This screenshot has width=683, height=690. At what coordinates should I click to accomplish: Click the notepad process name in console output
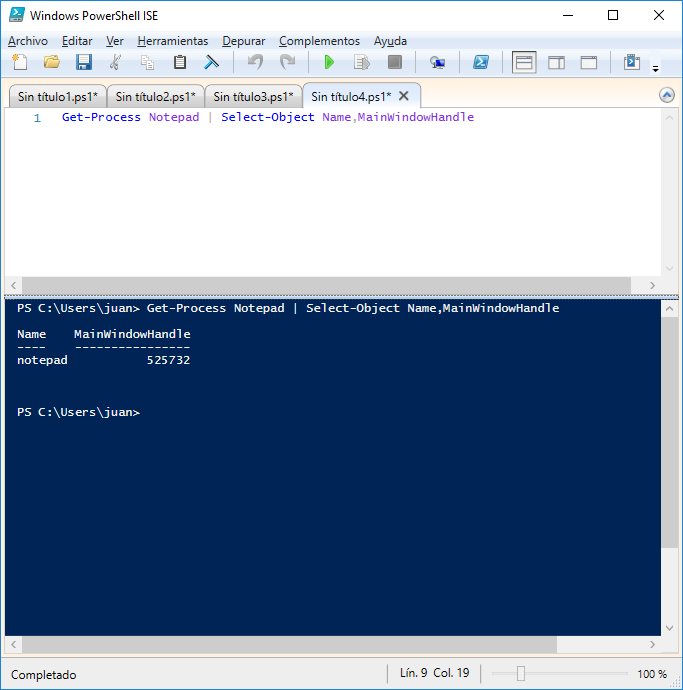pos(42,360)
